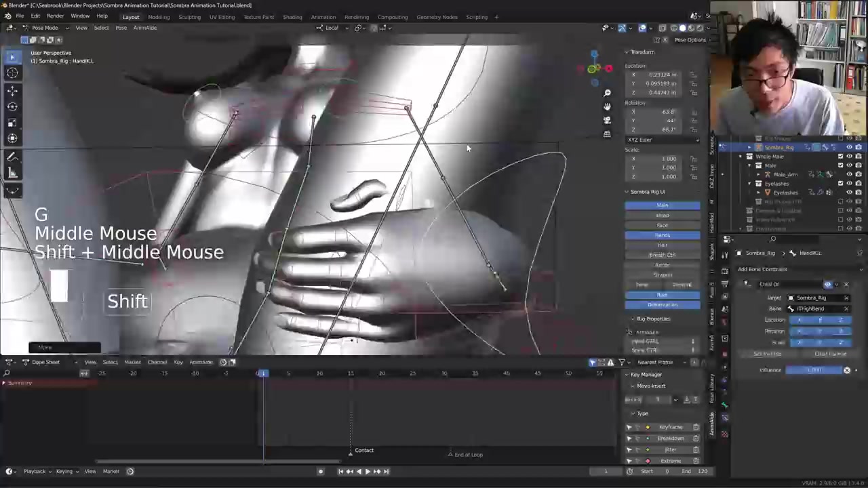The image size is (868, 488).
Task: Expand the Add Bone Constraint dropdown
Action: [792, 269]
